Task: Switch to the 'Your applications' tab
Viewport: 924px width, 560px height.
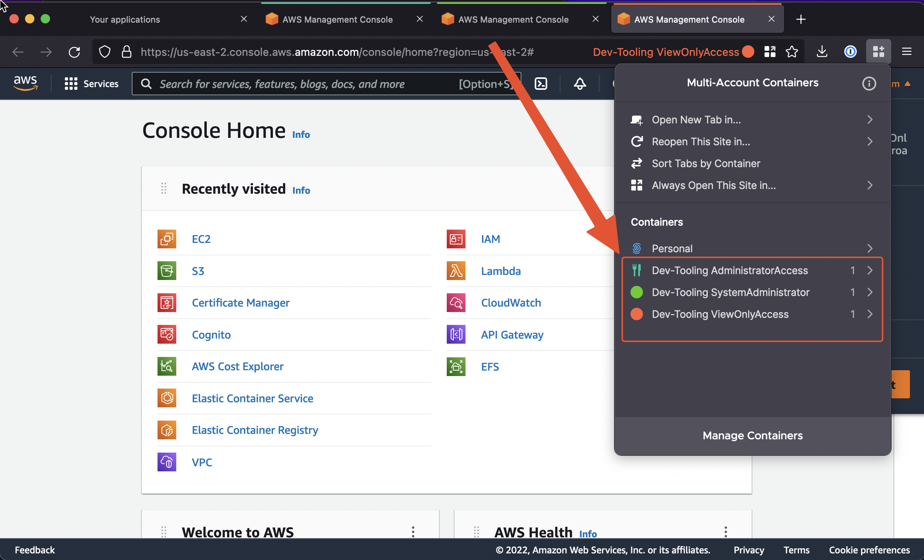Action: [125, 20]
